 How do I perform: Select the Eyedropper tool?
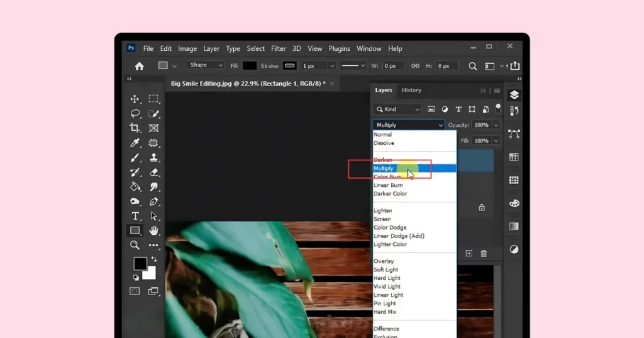pos(135,143)
